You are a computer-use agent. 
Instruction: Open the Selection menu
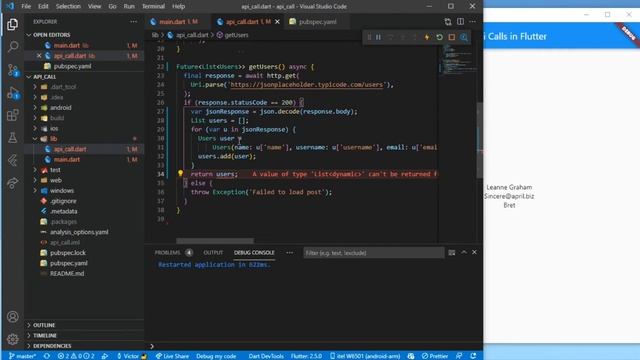[68, 7]
